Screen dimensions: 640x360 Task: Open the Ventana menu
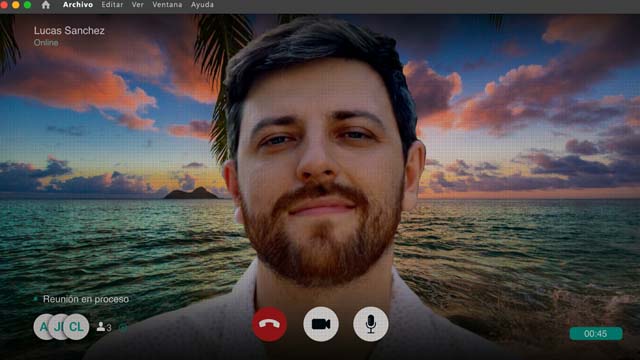tap(167, 5)
